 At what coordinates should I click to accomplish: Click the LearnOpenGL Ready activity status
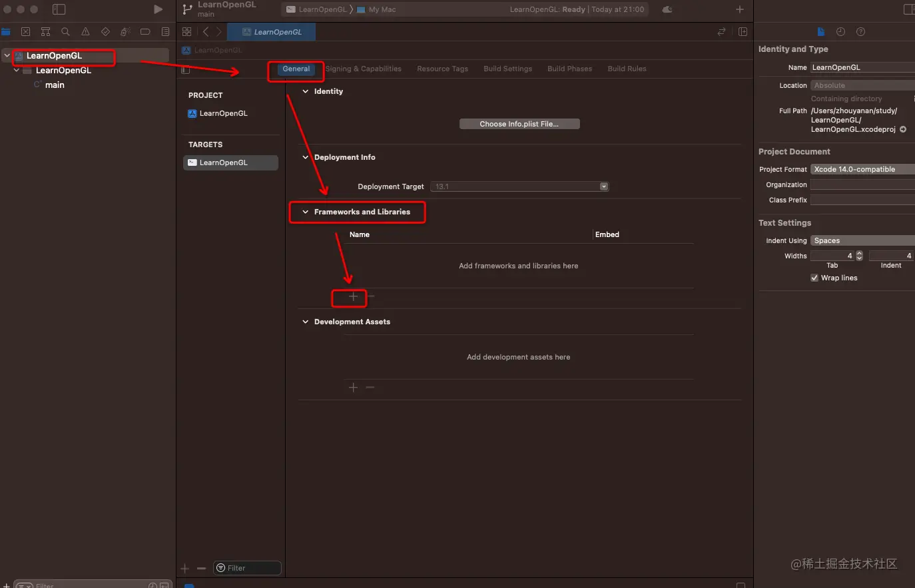point(577,9)
